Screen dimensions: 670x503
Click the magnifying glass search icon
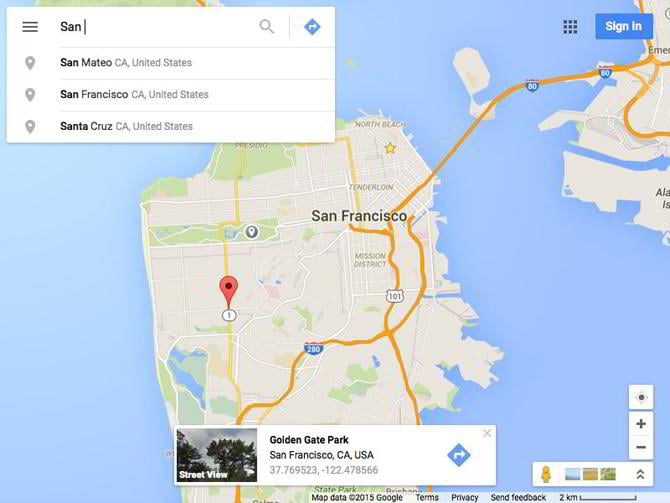point(267,26)
